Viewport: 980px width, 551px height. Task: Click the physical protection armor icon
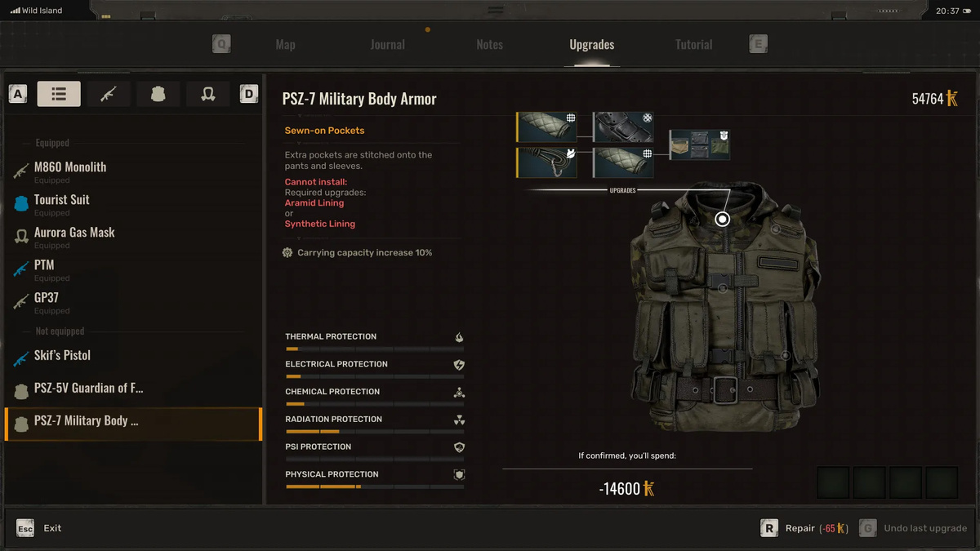point(459,474)
